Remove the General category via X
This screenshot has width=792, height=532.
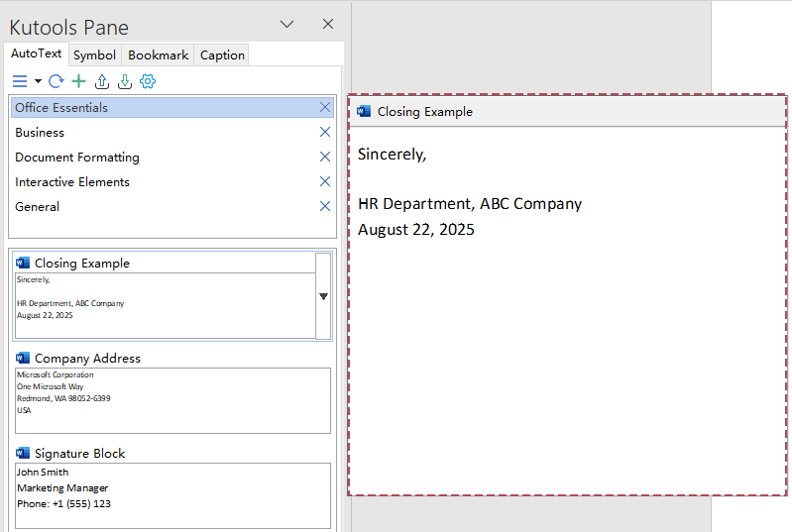click(x=324, y=206)
